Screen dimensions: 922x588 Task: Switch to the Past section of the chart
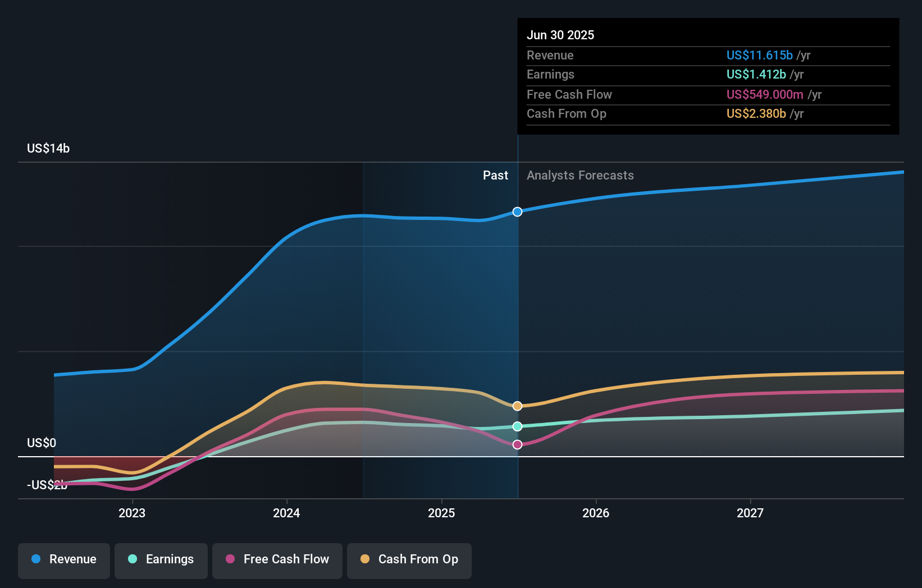(495, 175)
